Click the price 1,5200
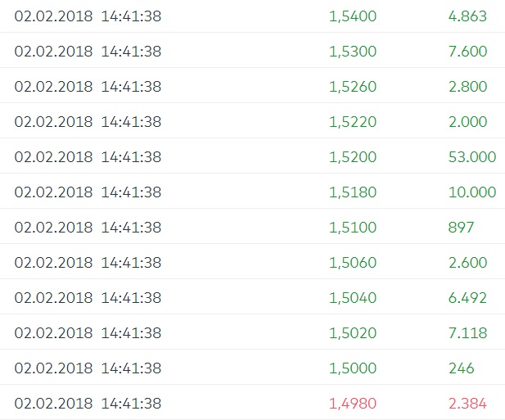This screenshot has height=420, width=505. [352, 157]
